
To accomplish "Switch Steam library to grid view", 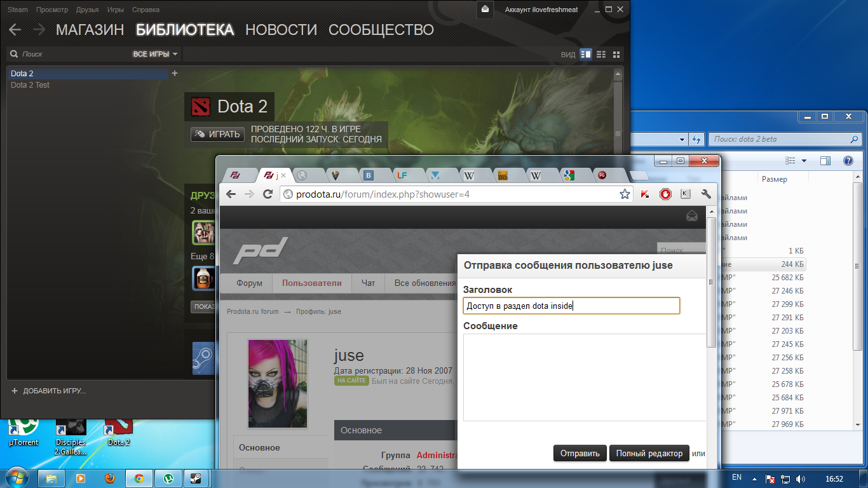I will pos(615,55).
